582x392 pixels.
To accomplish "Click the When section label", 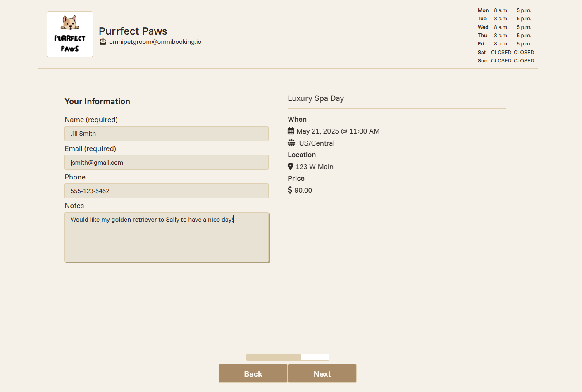I will [297, 119].
